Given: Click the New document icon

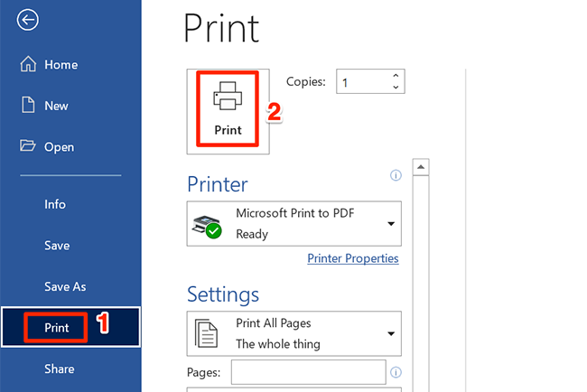Looking at the screenshot, I should pyautogui.click(x=28, y=106).
